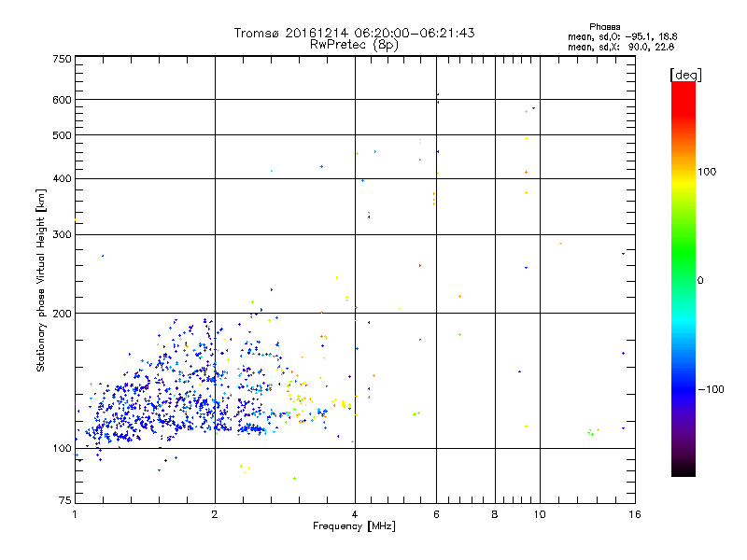Click y-axis tick label '750'
Viewport: 747px width, 560px height.
click(62, 59)
